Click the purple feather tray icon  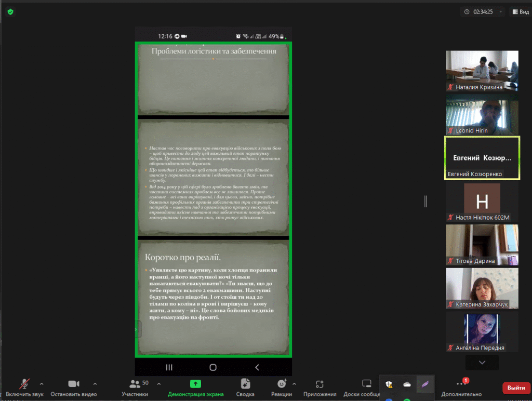pos(425,384)
